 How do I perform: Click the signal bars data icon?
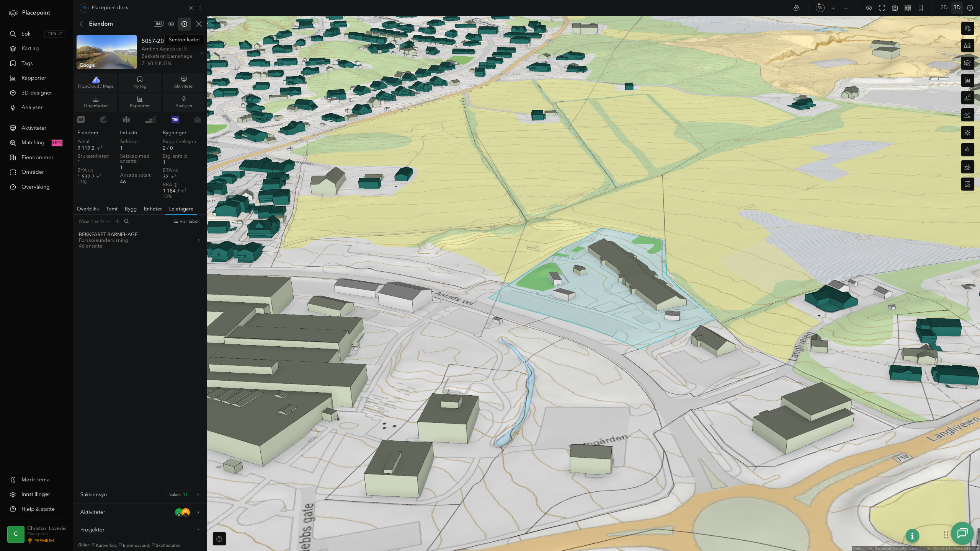click(x=151, y=120)
